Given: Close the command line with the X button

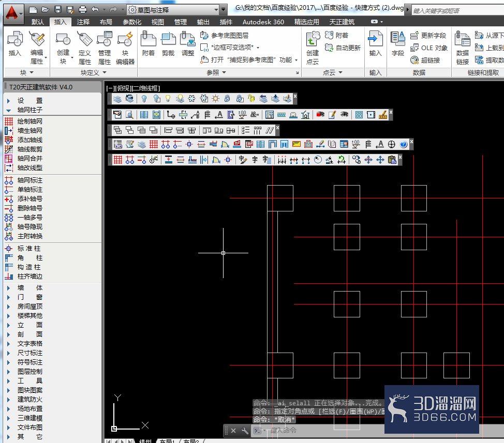Looking at the screenshot, I should (233, 431).
